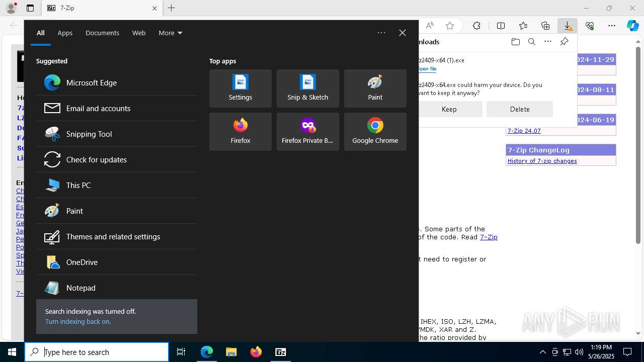Expand the More filter dropdown
The width and height of the screenshot is (644, 362).
[x=170, y=33]
